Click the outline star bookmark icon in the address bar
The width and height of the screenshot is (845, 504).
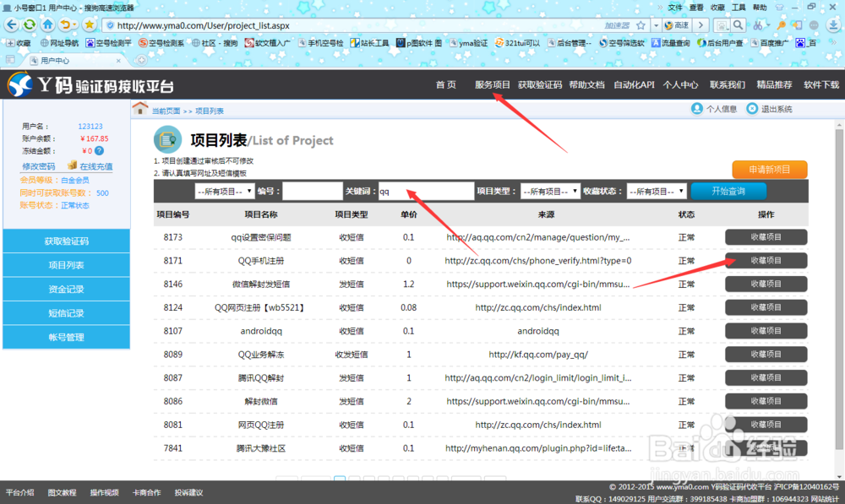pos(641,25)
